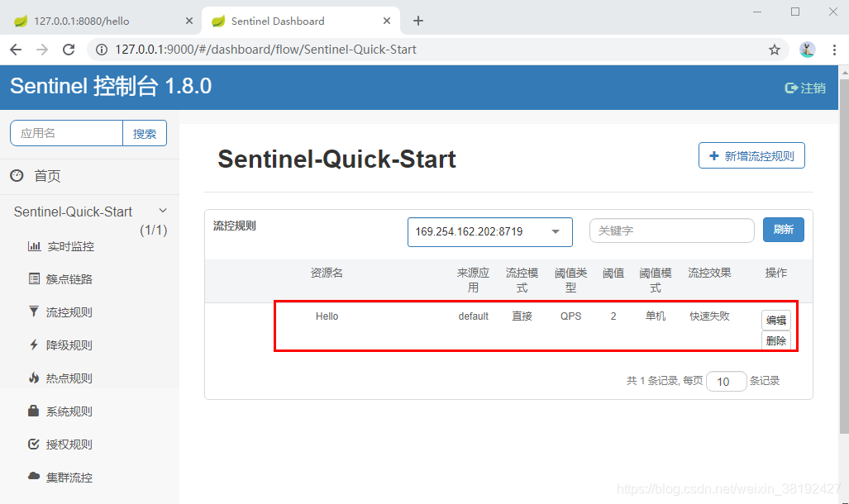
Task: Click the page vertical scrollbar
Action: coord(844,255)
